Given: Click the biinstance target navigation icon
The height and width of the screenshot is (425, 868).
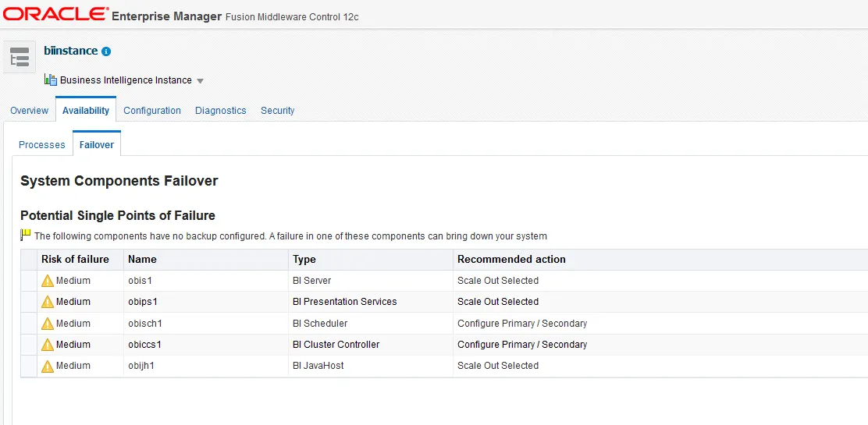Looking at the screenshot, I should (x=20, y=57).
